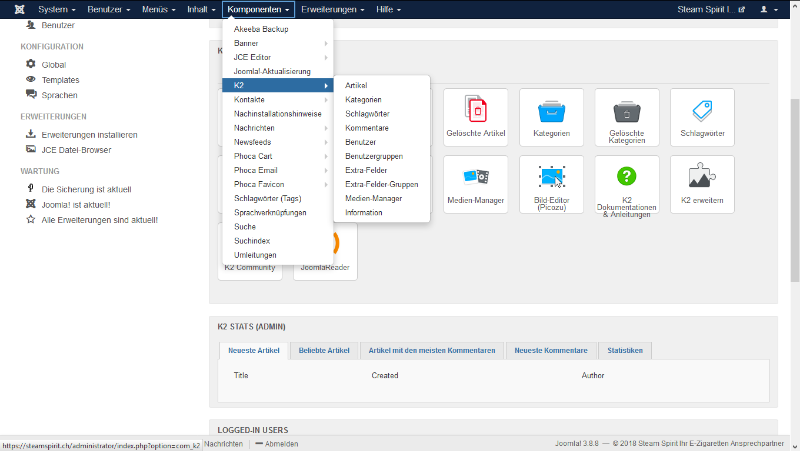Select Phoca Favicon menu entry
The height and width of the screenshot is (451, 800).
pyautogui.click(x=278, y=184)
